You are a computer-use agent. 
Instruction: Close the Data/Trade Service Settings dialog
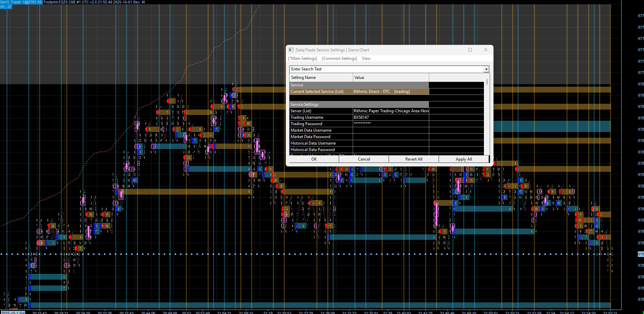[486, 50]
